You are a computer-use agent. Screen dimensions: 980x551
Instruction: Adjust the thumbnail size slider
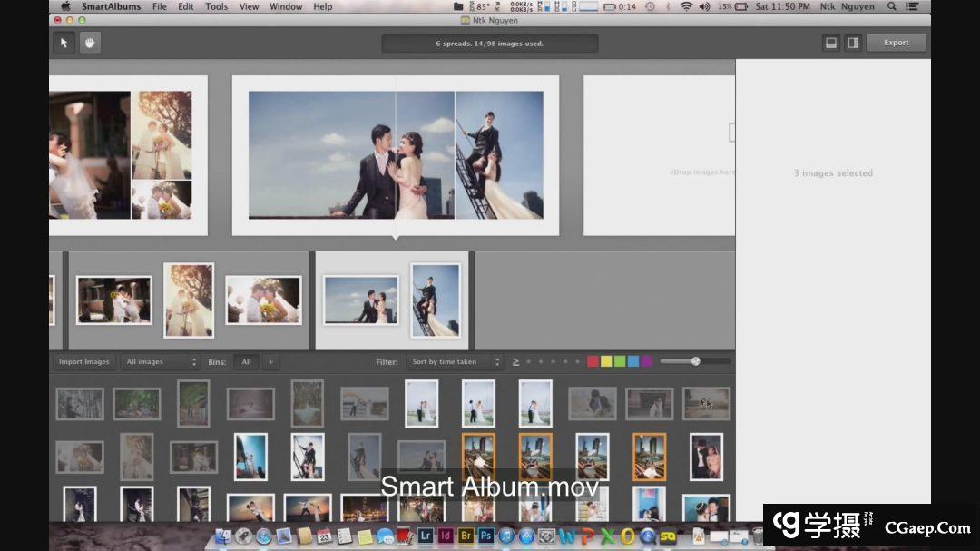(x=695, y=361)
